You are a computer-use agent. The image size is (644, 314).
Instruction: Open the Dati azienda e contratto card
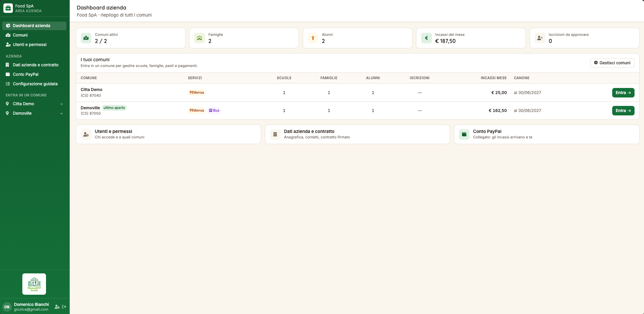pos(357,134)
